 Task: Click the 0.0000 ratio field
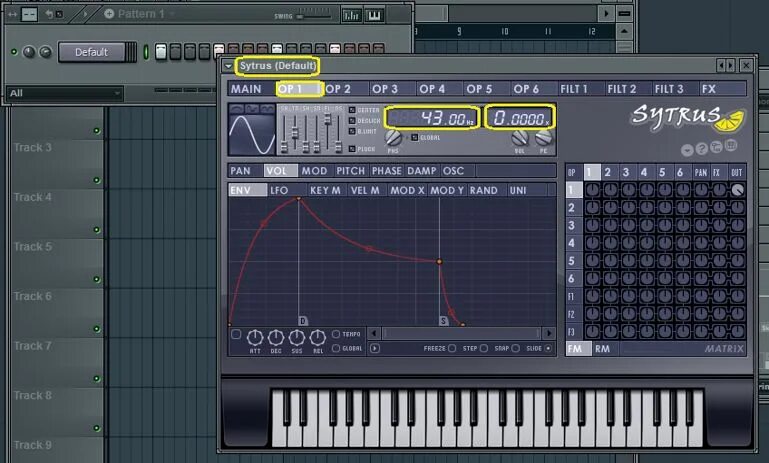[520, 118]
